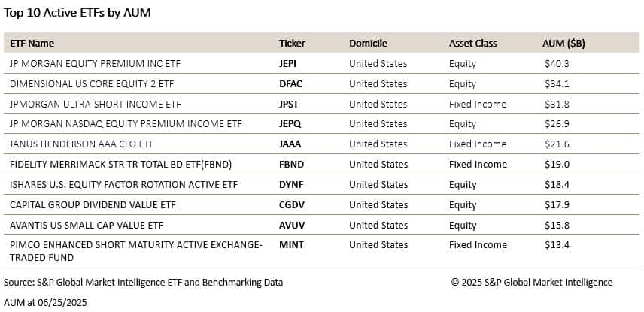This screenshot has height=312, width=644.
Task: Click the Asset Class column header
Action: (473, 44)
